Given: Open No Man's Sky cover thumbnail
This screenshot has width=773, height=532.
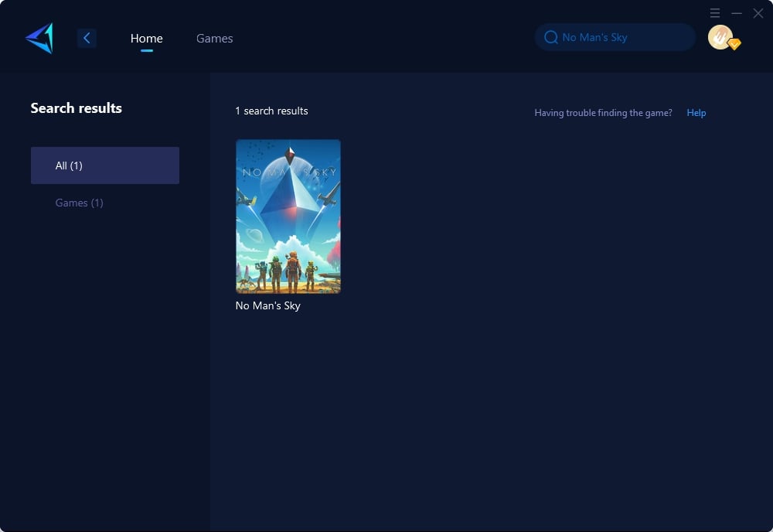Looking at the screenshot, I should pos(288,217).
